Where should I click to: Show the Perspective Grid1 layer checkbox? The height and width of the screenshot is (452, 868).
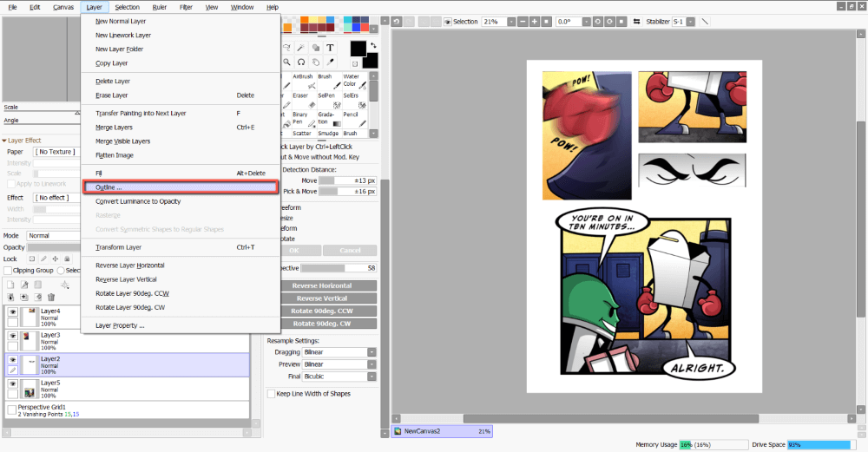[11, 410]
